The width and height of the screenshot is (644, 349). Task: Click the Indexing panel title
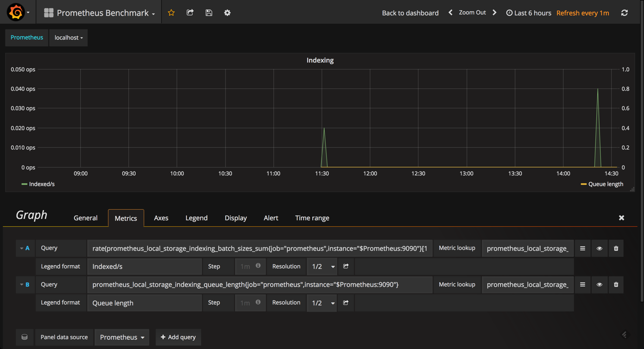[320, 60]
